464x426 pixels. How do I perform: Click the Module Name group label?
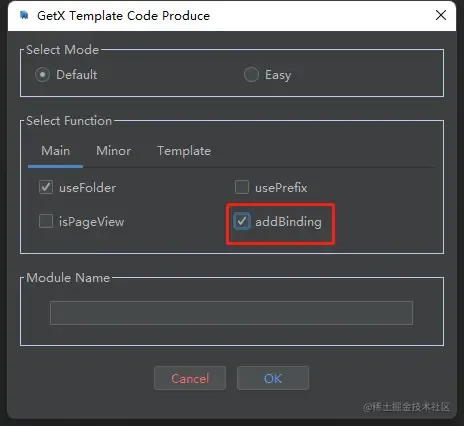point(68,278)
